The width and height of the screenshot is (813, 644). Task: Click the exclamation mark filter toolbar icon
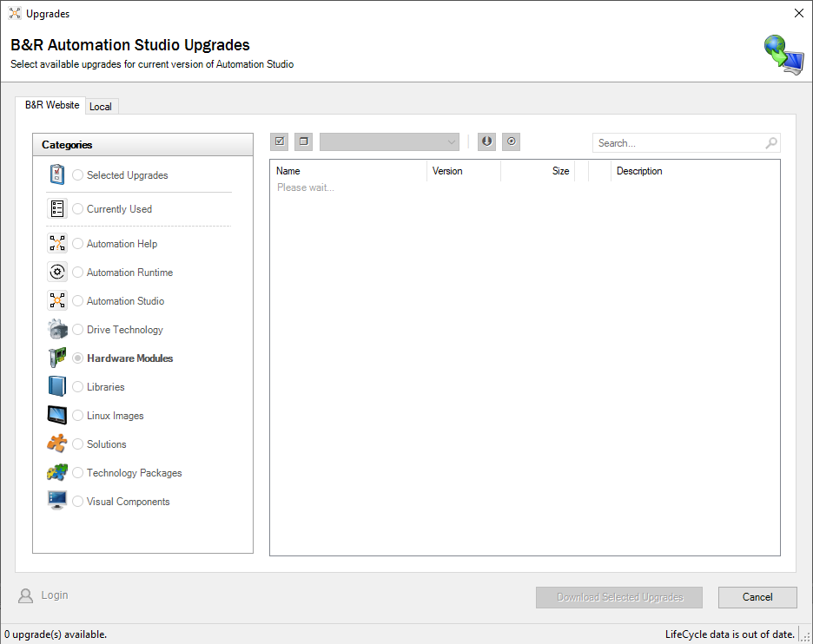pyautogui.click(x=486, y=141)
